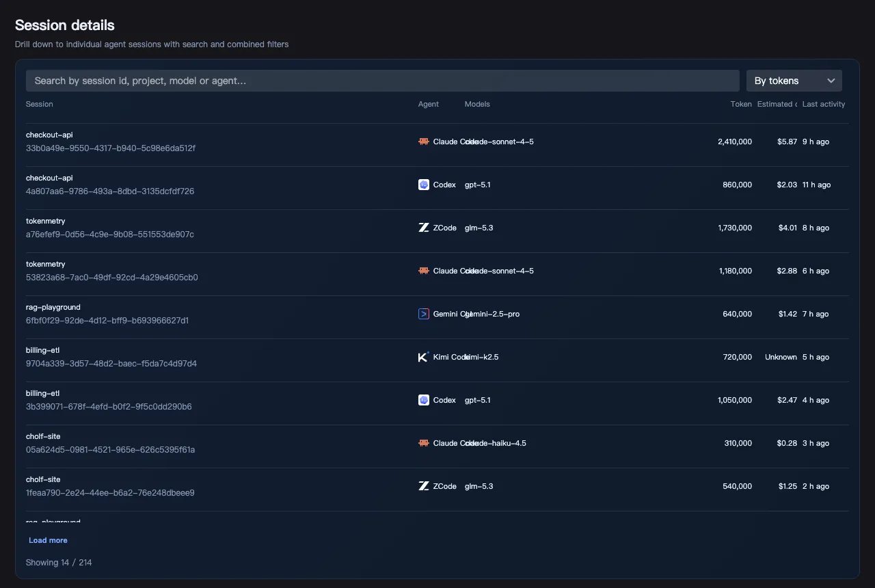Image resolution: width=875 pixels, height=588 pixels.
Task: Click the $0.28 estimated cost
Action: 787,443
